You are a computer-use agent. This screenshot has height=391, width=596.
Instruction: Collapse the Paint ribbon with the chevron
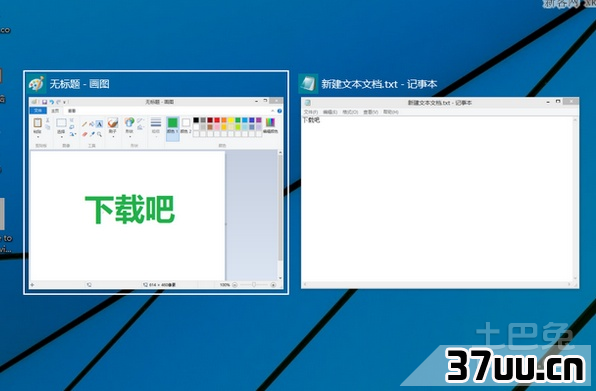click(273, 111)
